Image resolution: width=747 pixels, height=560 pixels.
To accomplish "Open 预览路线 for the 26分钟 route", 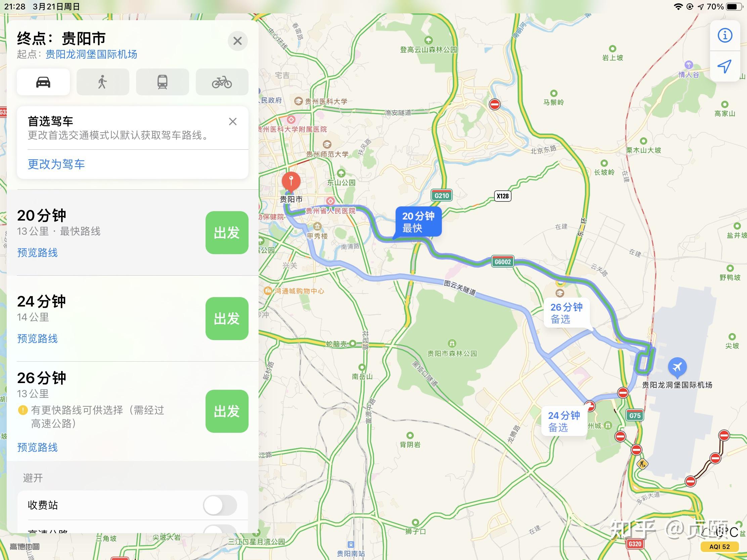I will [38, 447].
